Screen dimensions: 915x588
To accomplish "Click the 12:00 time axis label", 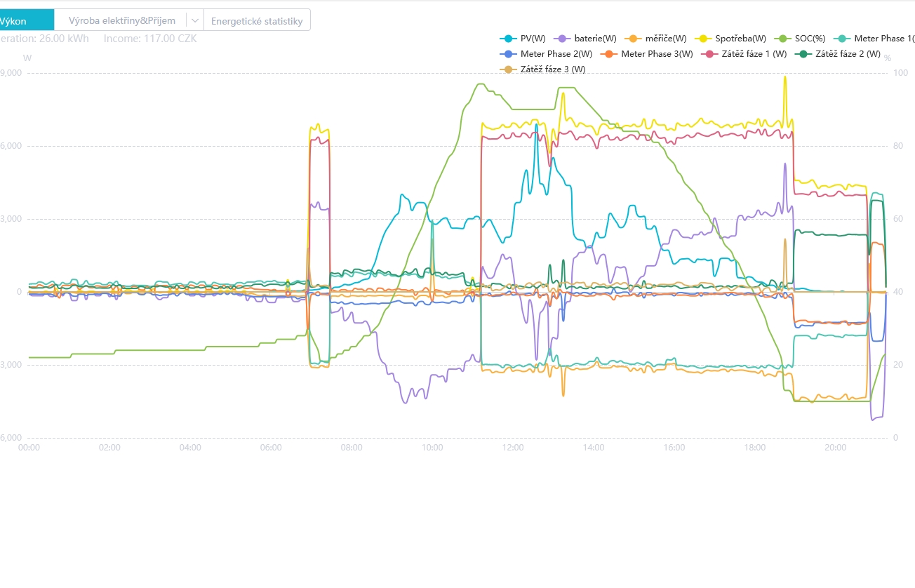I will (x=513, y=448).
